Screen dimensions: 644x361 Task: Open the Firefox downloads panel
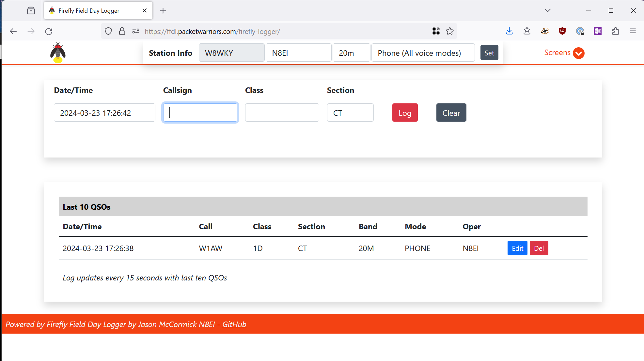pos(509,31)
